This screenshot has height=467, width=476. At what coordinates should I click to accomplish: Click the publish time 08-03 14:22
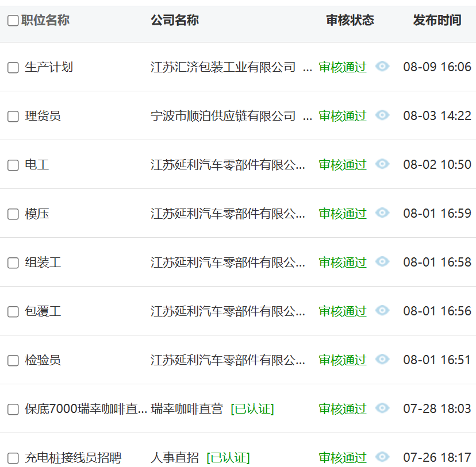coord(437,115)
